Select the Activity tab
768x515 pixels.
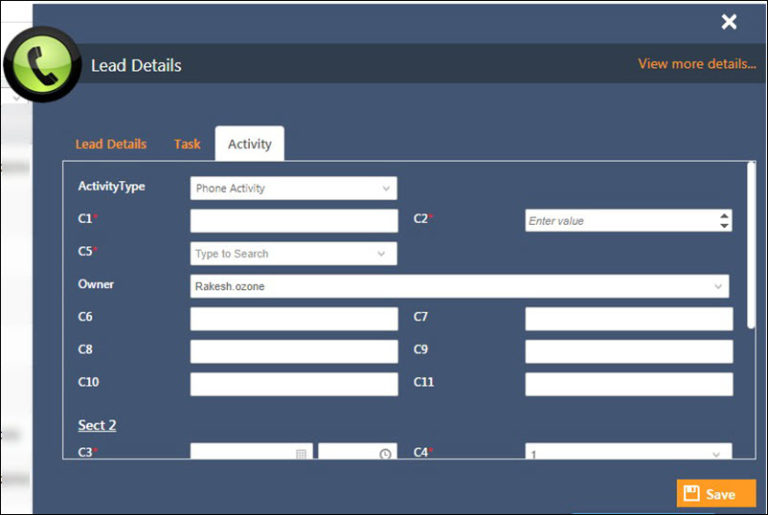[x=249, y=144]
